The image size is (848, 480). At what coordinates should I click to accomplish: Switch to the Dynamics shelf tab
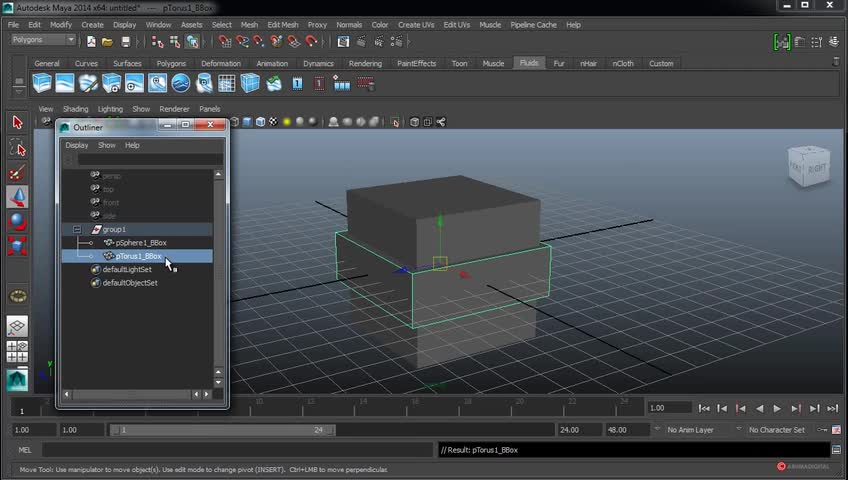click(x=318, y=63)
